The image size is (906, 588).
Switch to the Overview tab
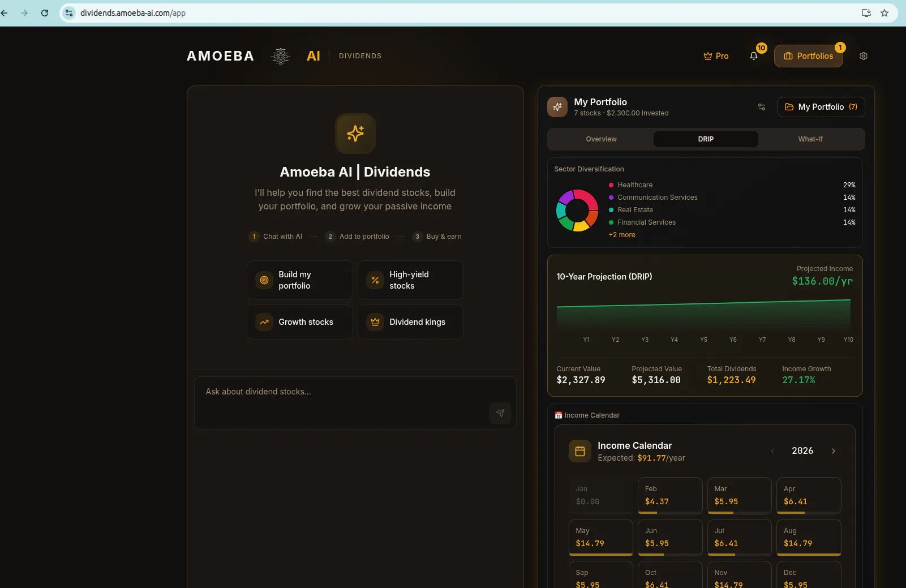[601, 139]
